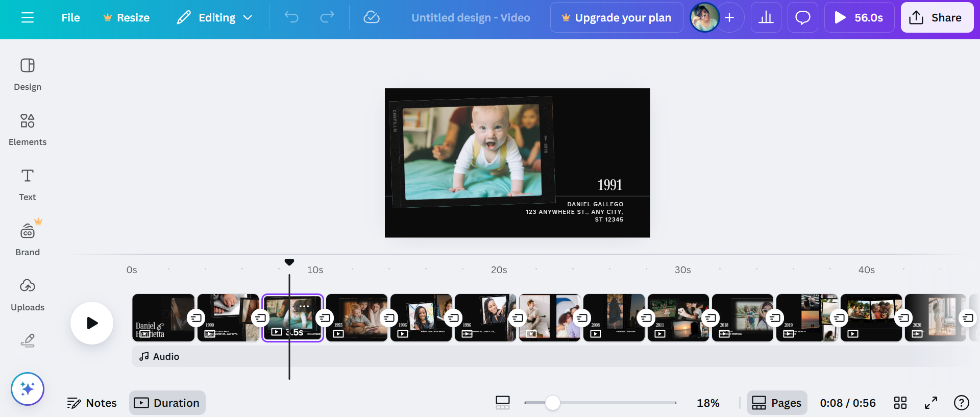Open the comments speech bubble

pyautogui.click(x=803, y=18)
